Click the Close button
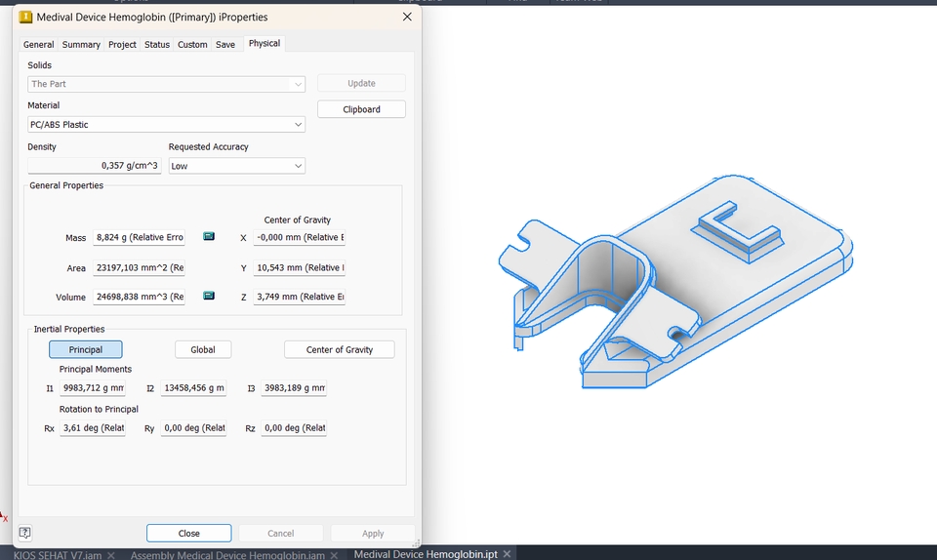This screenshot has height=560, width=937. [x=188, y=533]
